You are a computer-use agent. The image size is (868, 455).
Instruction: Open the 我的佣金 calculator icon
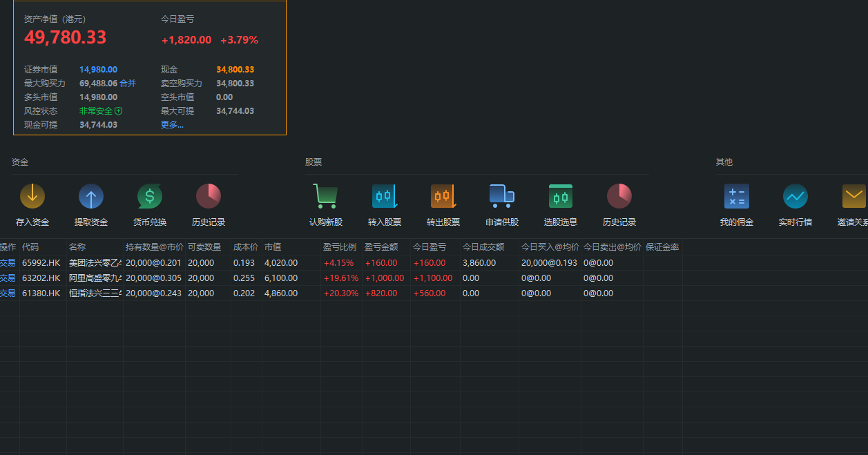click(x=737, y=197)
